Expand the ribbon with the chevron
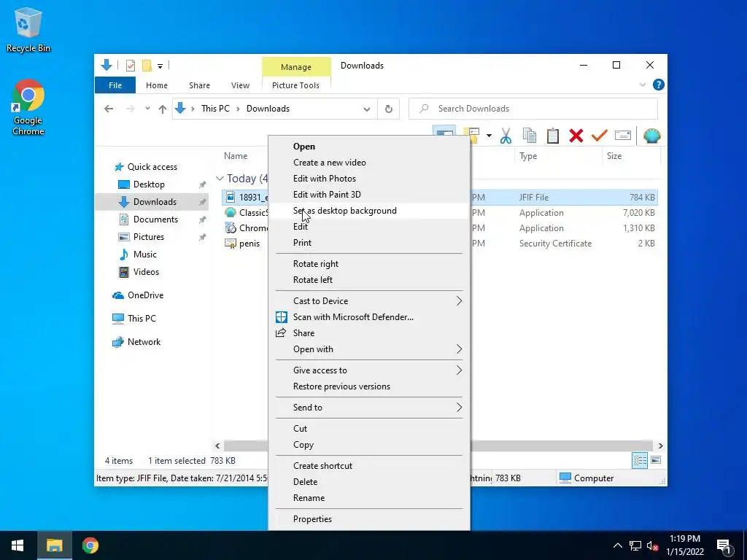This screenshot has width=747, height=560. [642, 85]
